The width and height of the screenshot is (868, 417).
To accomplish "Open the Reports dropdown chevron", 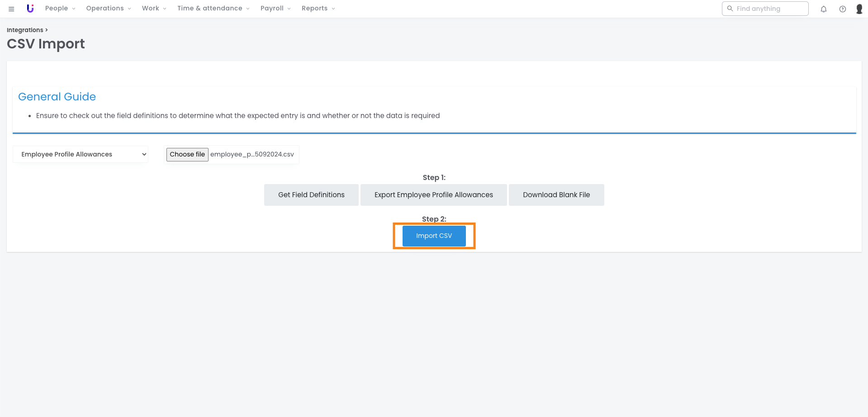I will [x=333, y=9].
